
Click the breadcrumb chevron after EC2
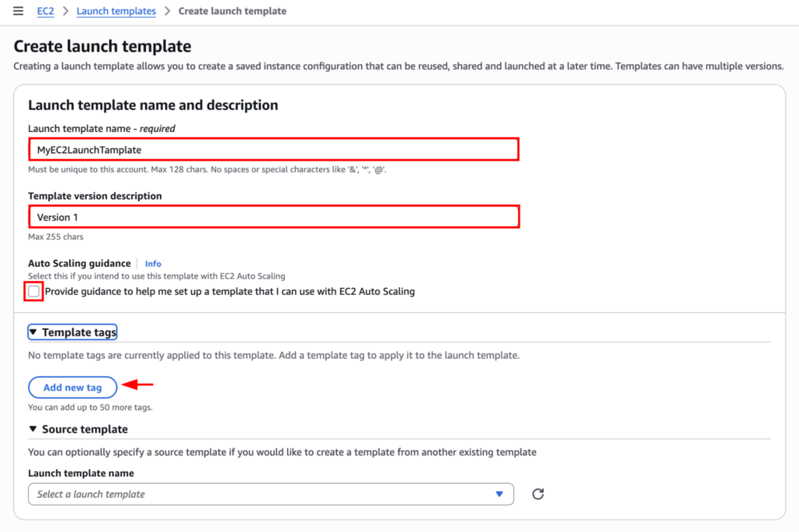tap(66, 12)
